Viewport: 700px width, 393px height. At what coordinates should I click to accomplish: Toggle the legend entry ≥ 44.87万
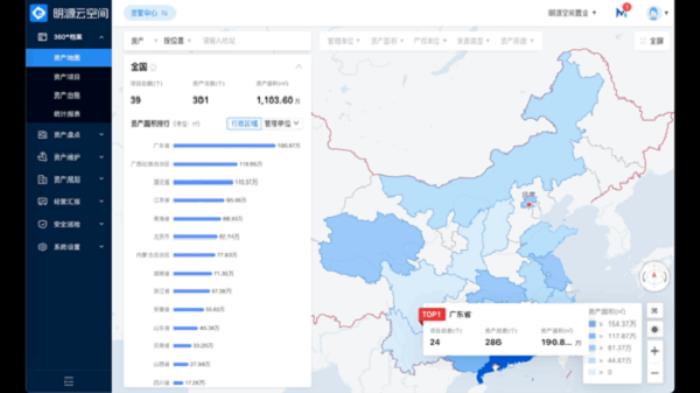pyautogui.click(x=610, y=360)
